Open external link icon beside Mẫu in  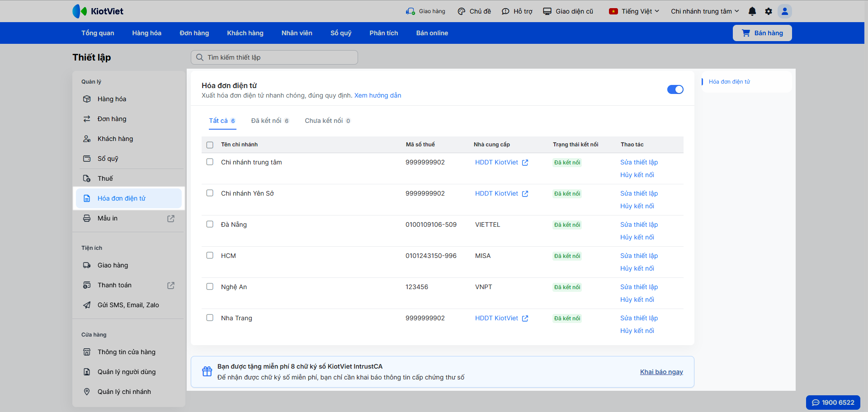(x=171, y=219)
